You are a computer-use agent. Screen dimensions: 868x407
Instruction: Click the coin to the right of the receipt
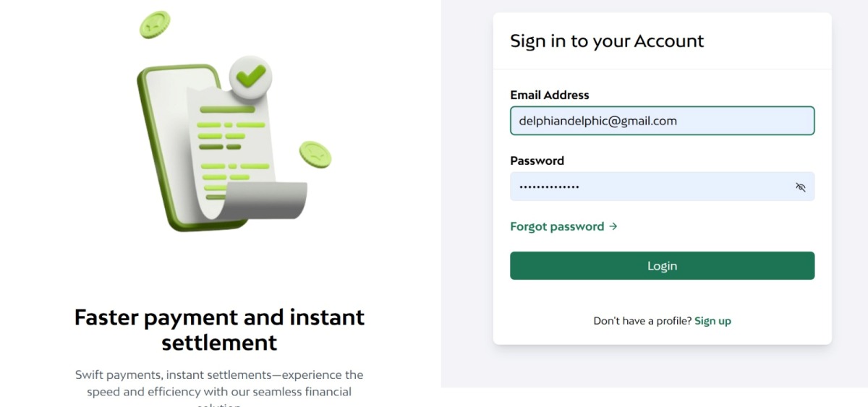coord(315,155)
